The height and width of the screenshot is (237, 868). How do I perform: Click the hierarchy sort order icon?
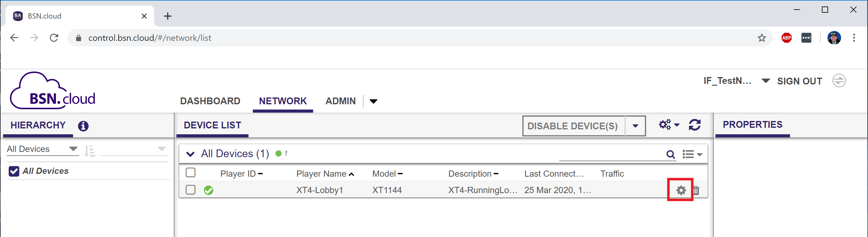pos(90,151)
